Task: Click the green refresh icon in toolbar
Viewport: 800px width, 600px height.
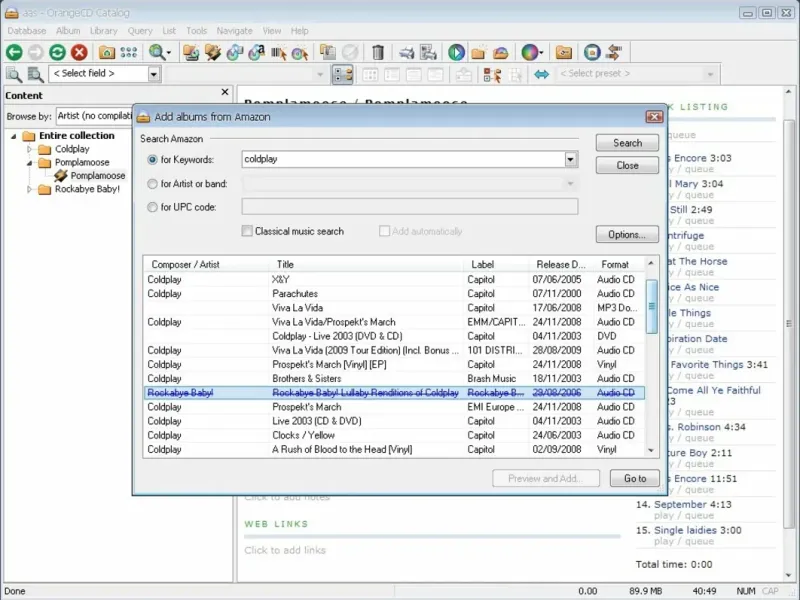Action: [x=57, y=52]
